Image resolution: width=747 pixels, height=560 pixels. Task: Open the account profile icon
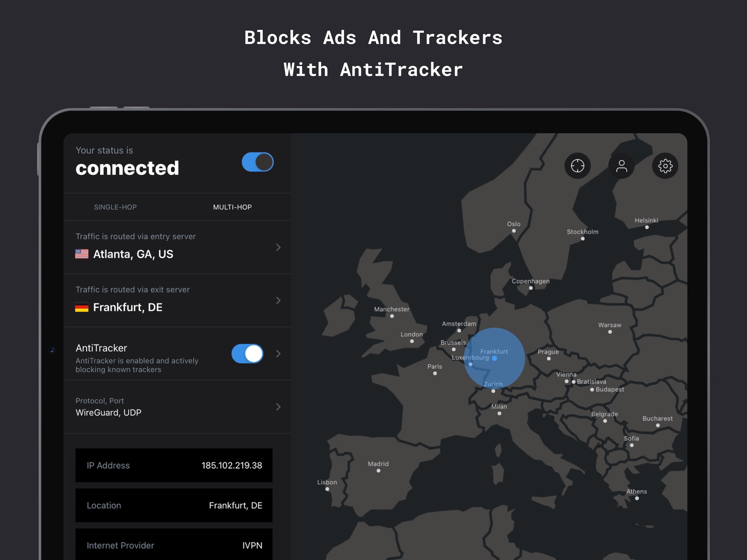(x=621, y=165)
